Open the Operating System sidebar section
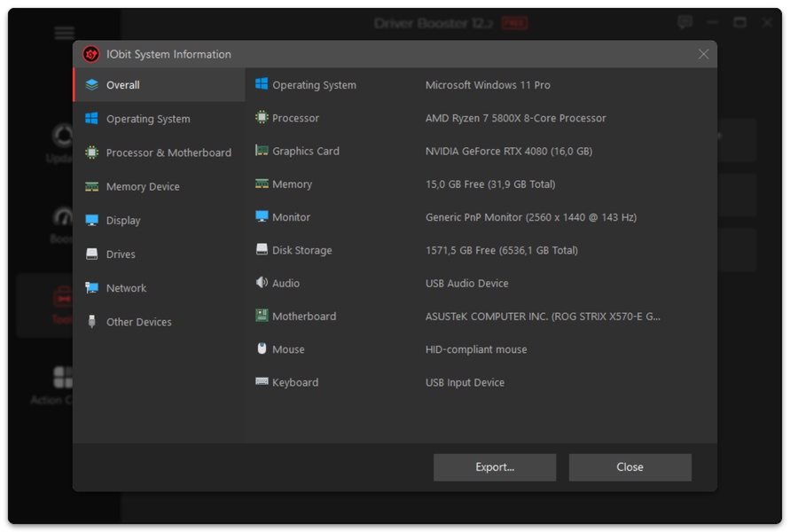 click(x=147, y=119)
